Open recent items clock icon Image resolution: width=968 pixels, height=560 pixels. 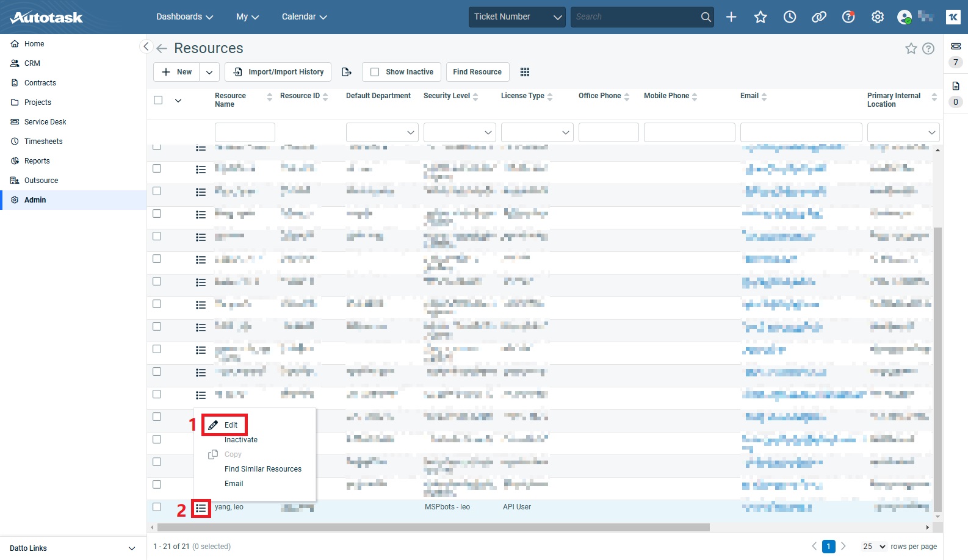pos(790,17)
